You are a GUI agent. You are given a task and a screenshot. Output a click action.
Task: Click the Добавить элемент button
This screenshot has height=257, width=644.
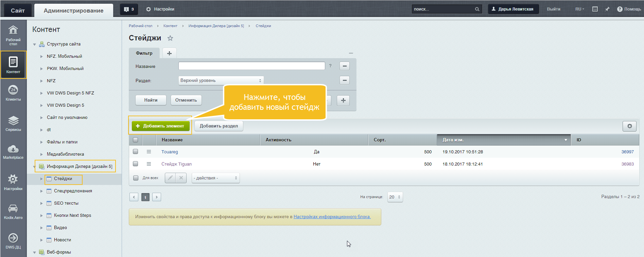click(x=161, y=126)
